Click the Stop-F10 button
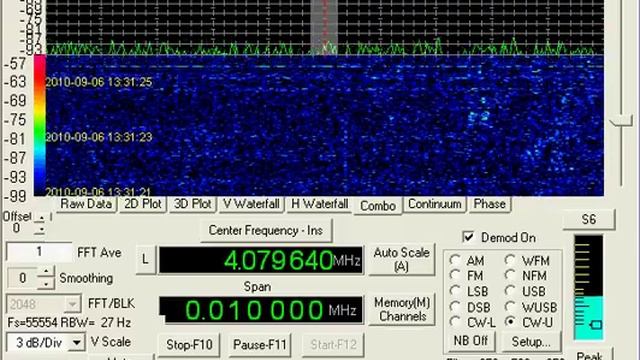The width and height of the screenshot is (640, 360). 189,345
